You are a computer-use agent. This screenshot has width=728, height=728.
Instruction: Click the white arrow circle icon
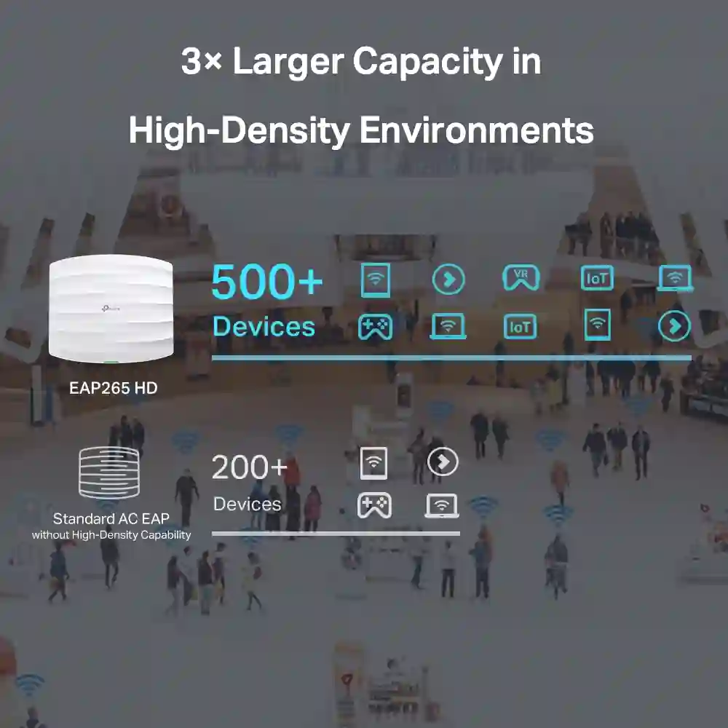click(443, 462)
